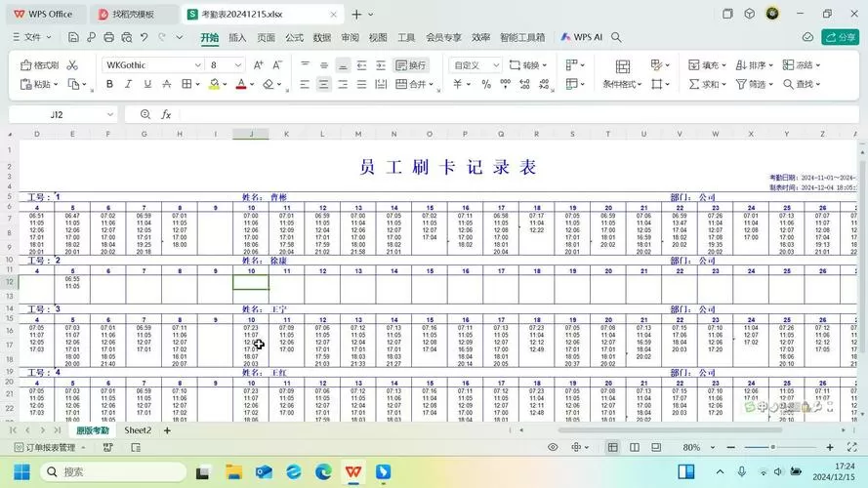
Task: Switch to page layout view icon
Action: [635, 447]
